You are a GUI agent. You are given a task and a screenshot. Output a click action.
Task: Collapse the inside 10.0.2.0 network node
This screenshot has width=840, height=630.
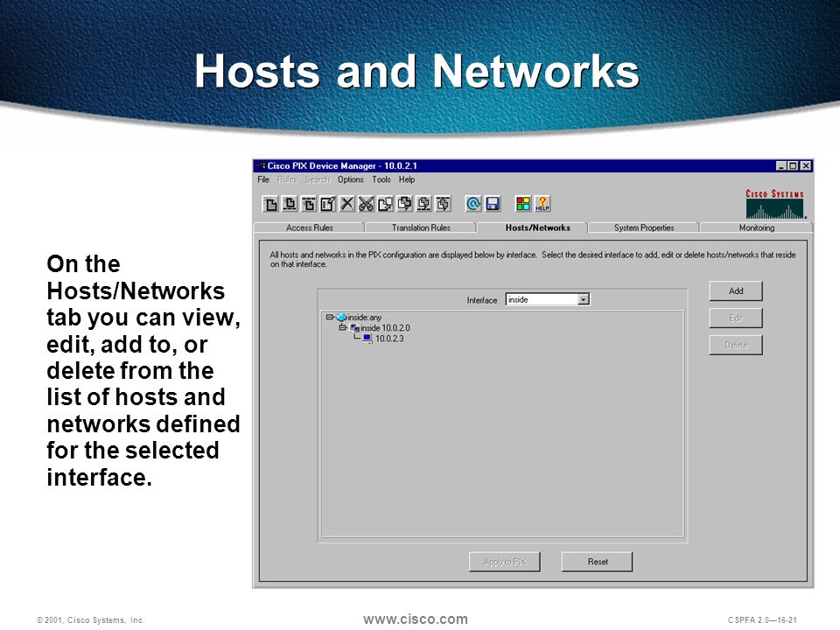342,328
